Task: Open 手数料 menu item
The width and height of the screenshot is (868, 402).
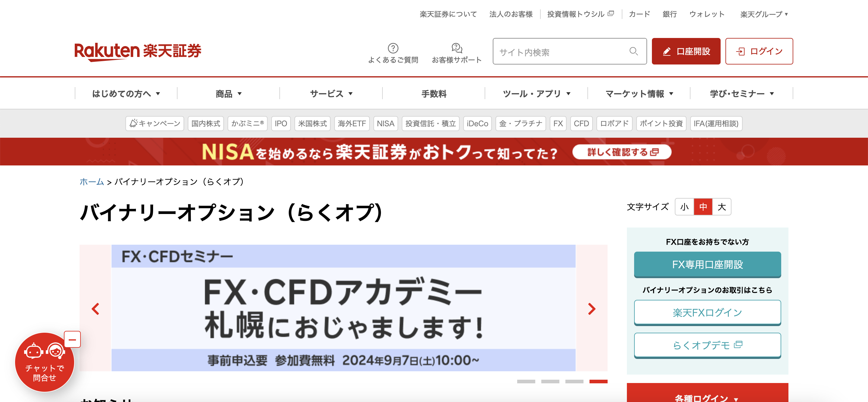Action: click(434, 94)
